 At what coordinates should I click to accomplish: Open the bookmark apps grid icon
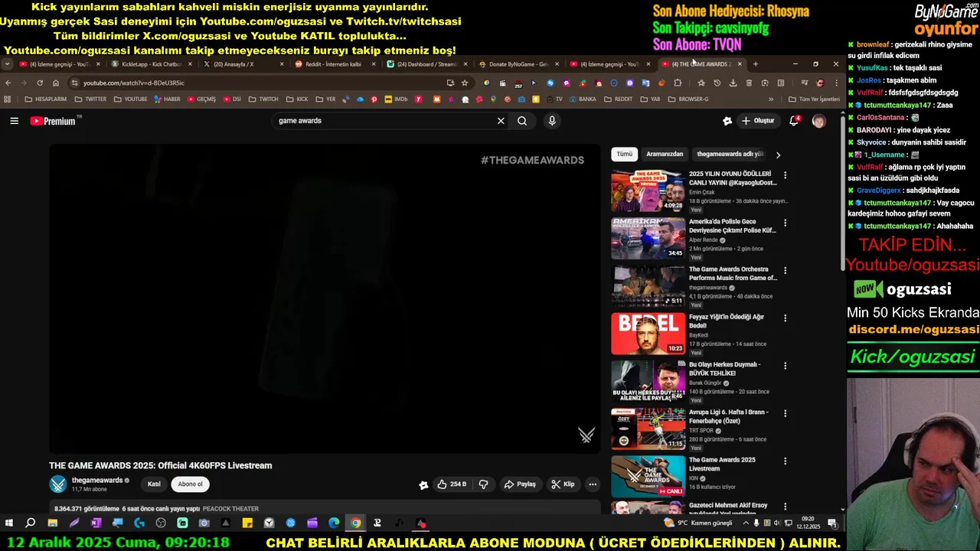[8, 99]
